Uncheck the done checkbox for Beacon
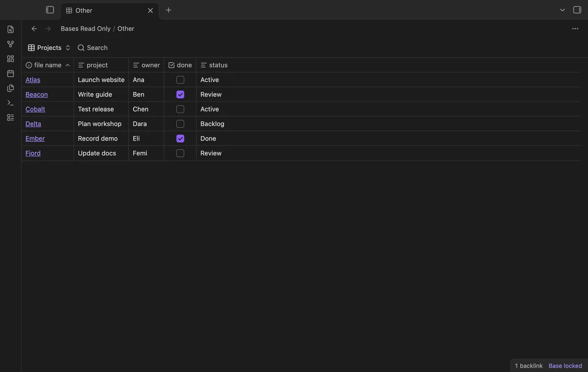 point(180,94)
